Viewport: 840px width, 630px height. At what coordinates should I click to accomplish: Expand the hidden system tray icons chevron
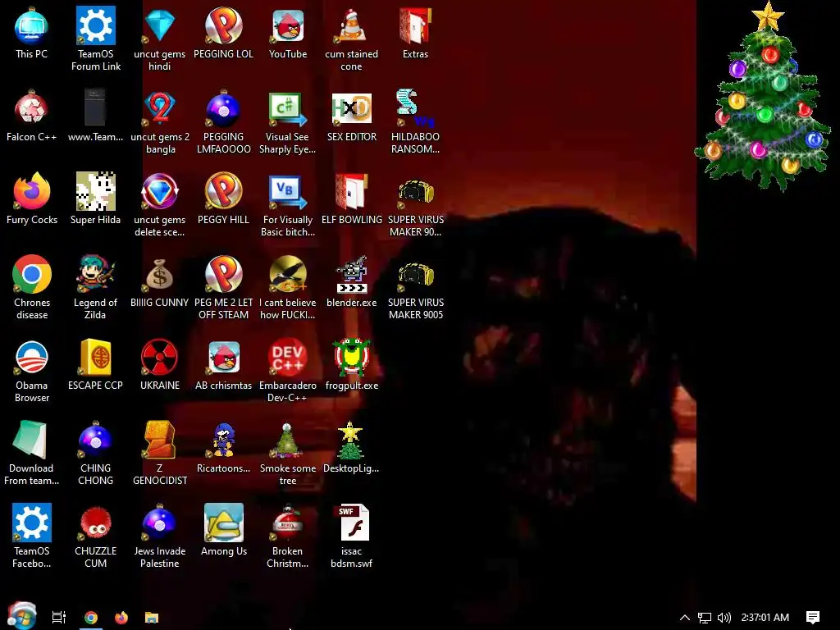pyautogui.click(x=685, y=618)
